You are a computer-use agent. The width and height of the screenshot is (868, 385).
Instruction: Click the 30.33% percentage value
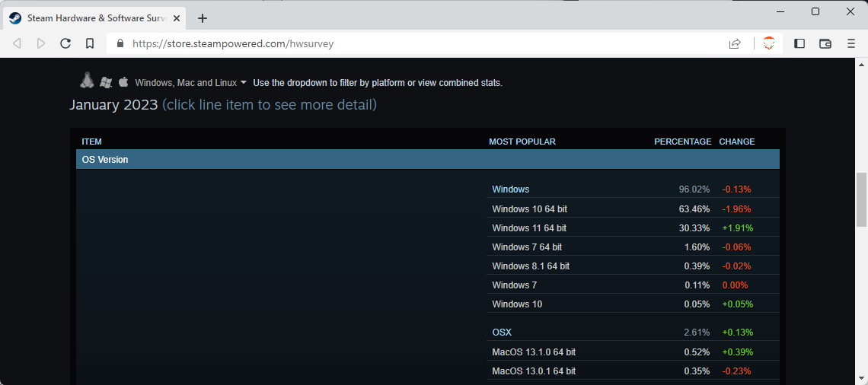(694, 228)
